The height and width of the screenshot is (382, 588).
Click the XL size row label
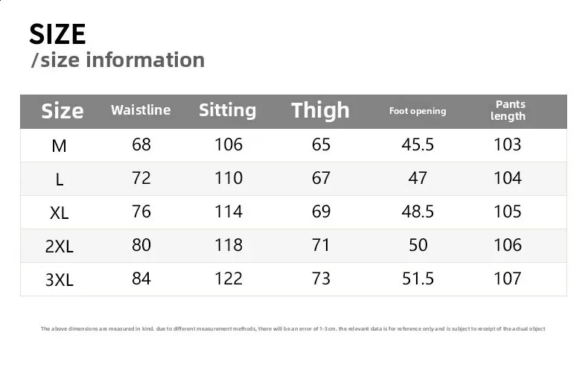[x=60, y=213]
